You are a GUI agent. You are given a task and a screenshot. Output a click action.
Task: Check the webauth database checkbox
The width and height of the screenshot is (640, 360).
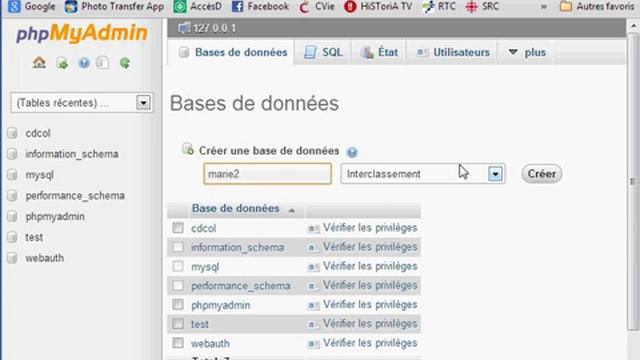[x=178, y=343]
